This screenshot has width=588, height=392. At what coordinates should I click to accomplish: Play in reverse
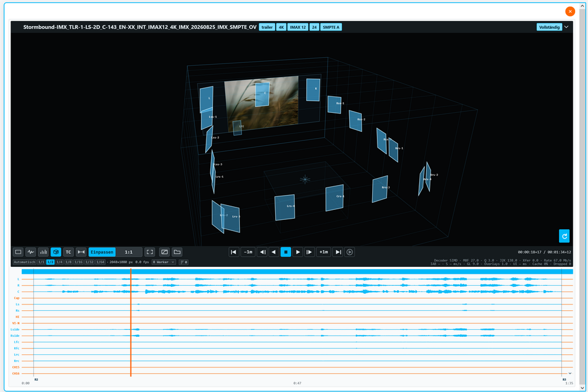tap(274, 252)
